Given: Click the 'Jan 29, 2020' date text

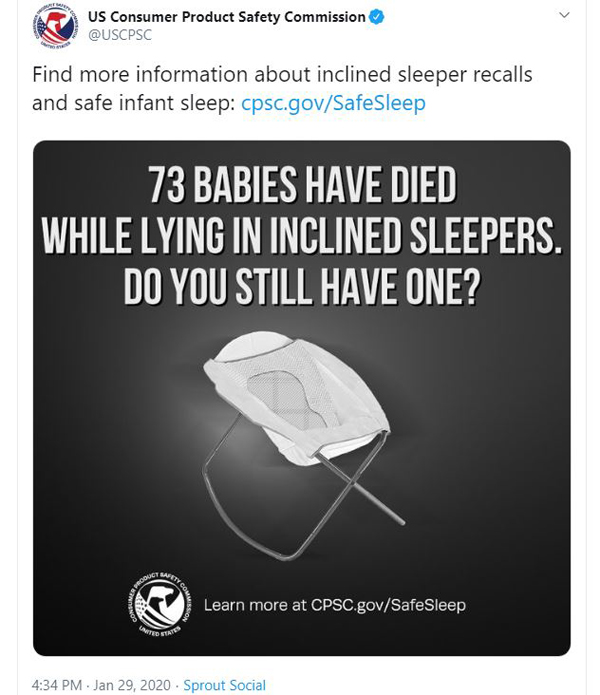Looking at the screenshot, I should point(132,685).
